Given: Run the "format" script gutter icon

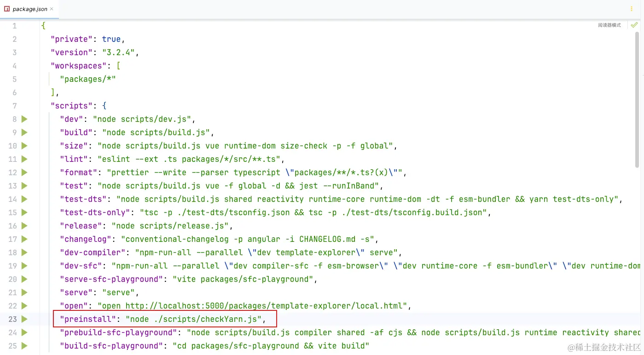Looking at the screenshot, I should coord(24,172).
